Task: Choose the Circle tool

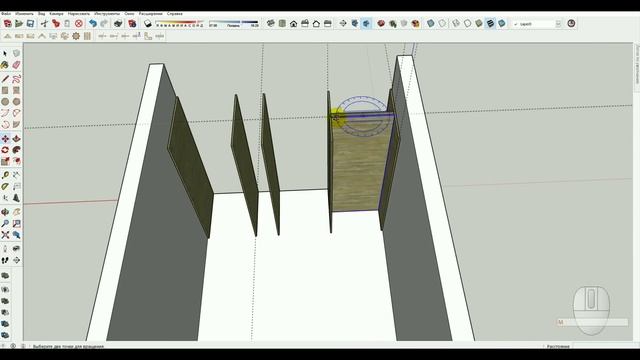Action: (5, 102)
